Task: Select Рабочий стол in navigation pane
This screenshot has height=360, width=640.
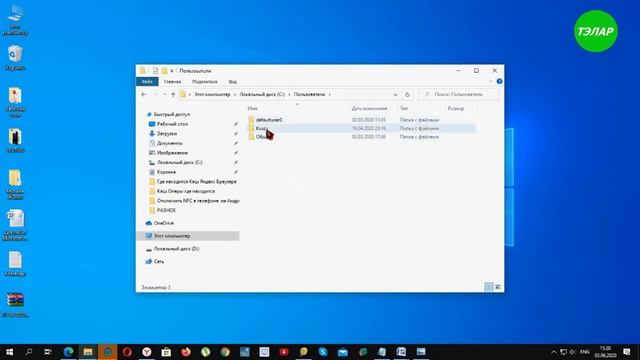Action: 172,124
